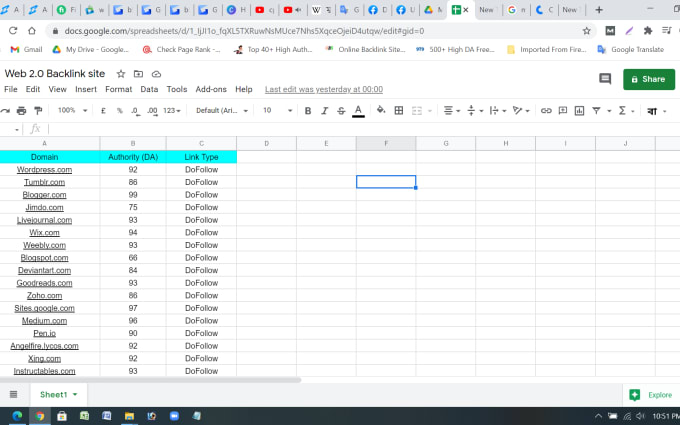Open browser Extensions puzzle icon
Screen dimensions: 680x425
(x=648, y=31)
